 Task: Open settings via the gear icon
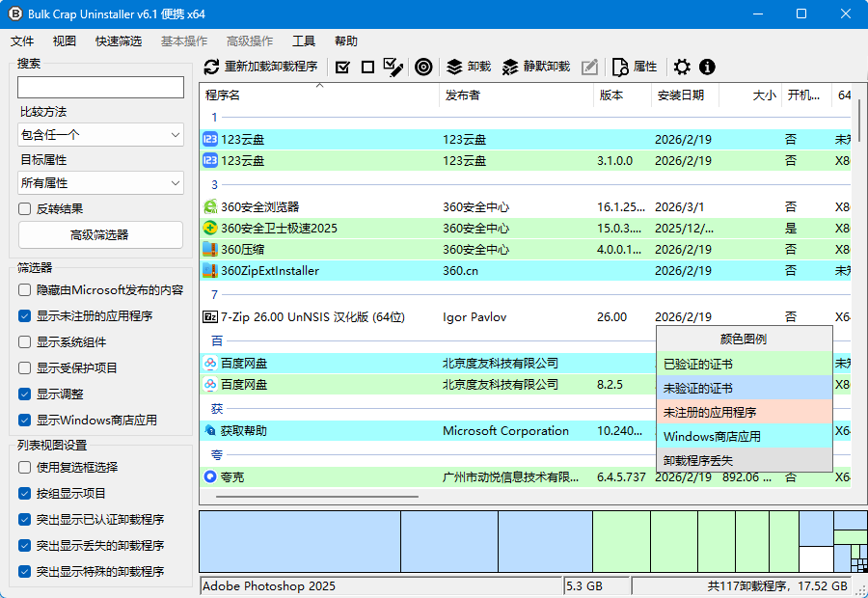click(682, 67)
